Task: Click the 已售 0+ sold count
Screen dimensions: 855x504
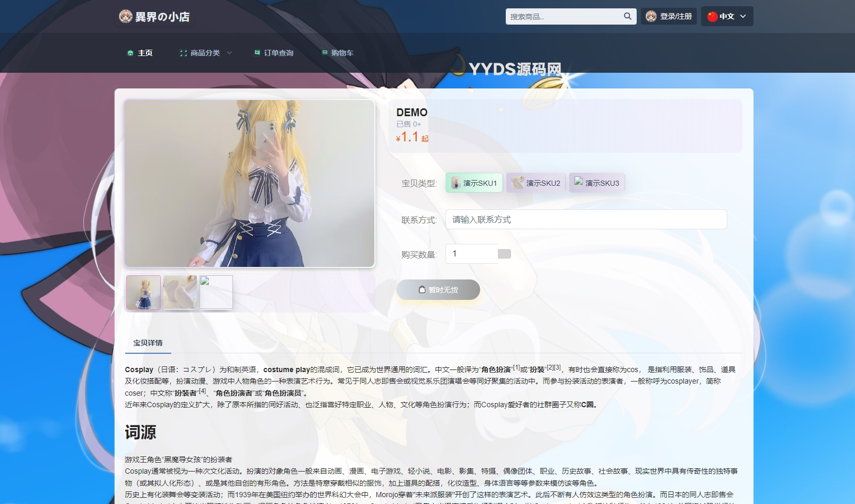Action: tap(409, 124)
